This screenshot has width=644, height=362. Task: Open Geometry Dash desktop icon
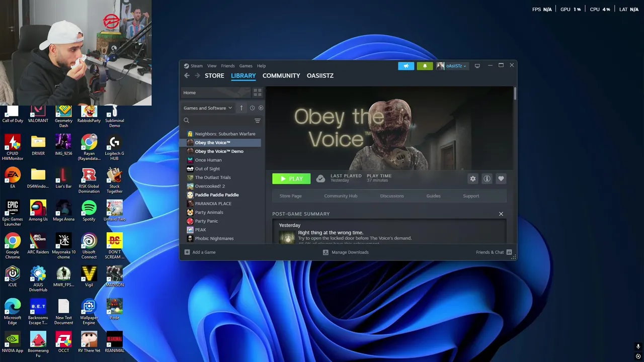(63, 117)
